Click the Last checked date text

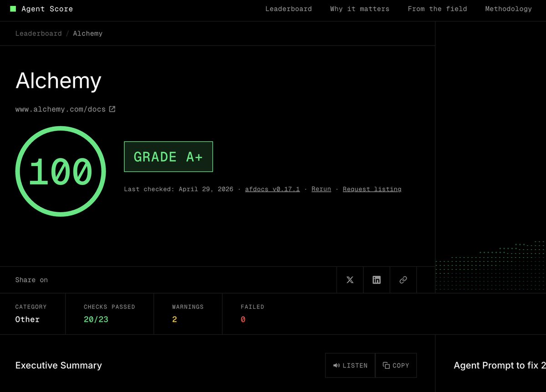tap(179, 189)
